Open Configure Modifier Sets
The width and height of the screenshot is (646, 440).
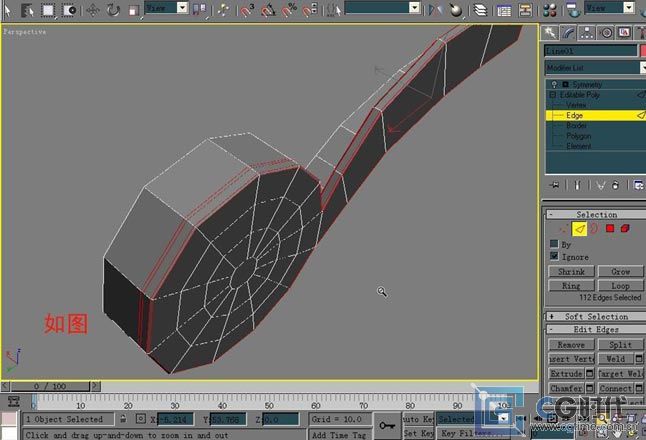639,185
